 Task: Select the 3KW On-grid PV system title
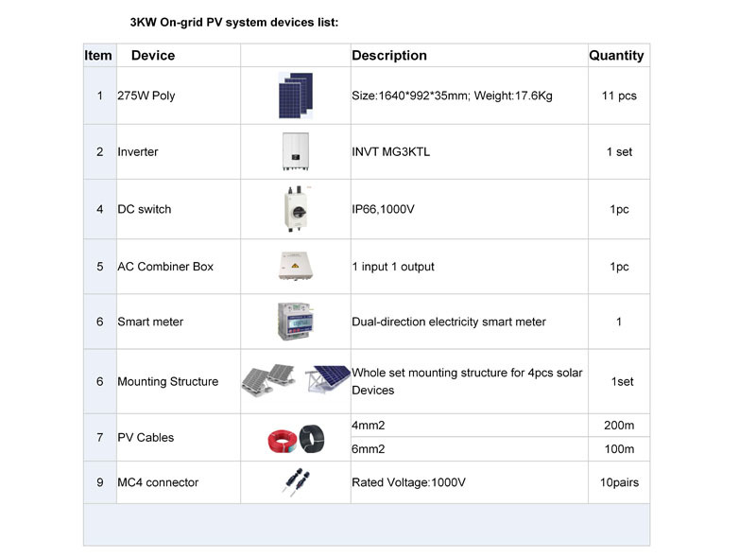233,22
